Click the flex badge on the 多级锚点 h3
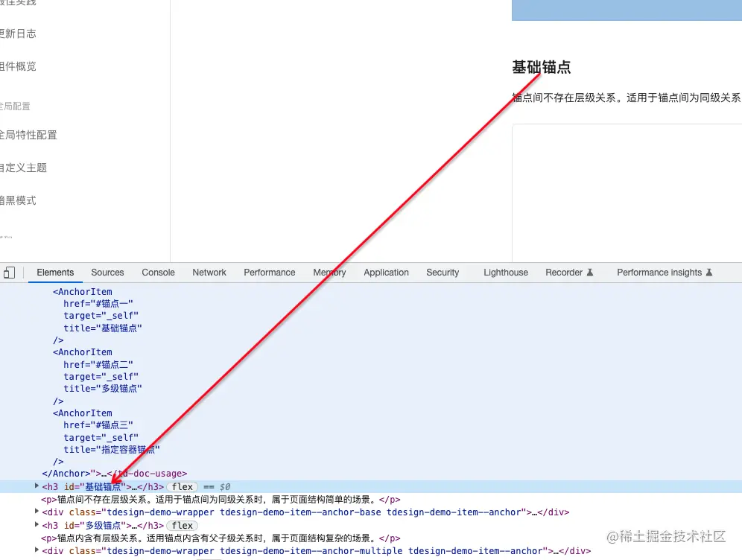This screenshot has height=560, width=742. (183, 526)
